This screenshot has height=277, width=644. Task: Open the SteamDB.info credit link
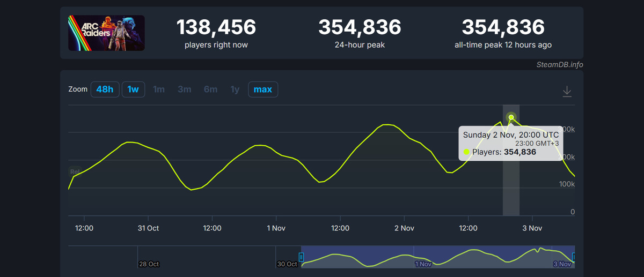(560, 64)
